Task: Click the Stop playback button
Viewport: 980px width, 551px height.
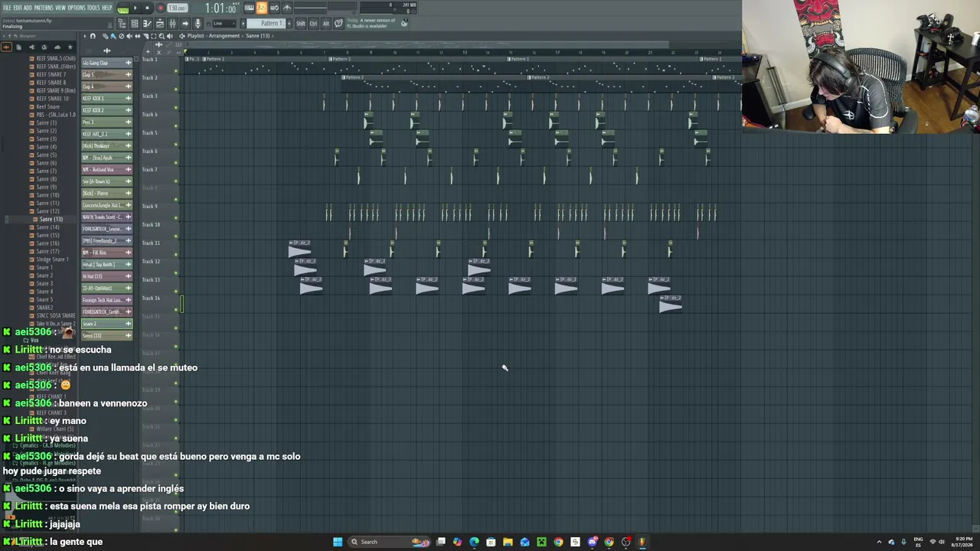Action: 147,8
